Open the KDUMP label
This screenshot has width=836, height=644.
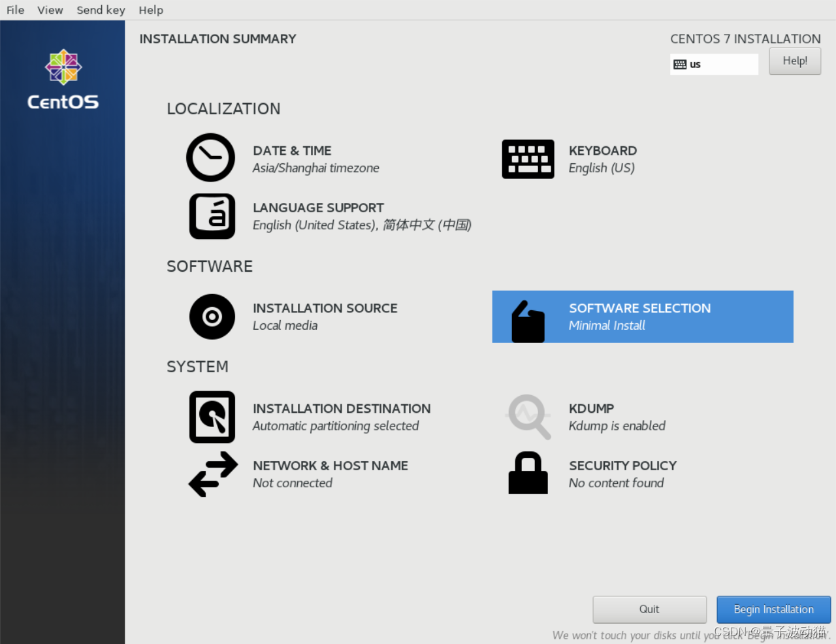591,409
